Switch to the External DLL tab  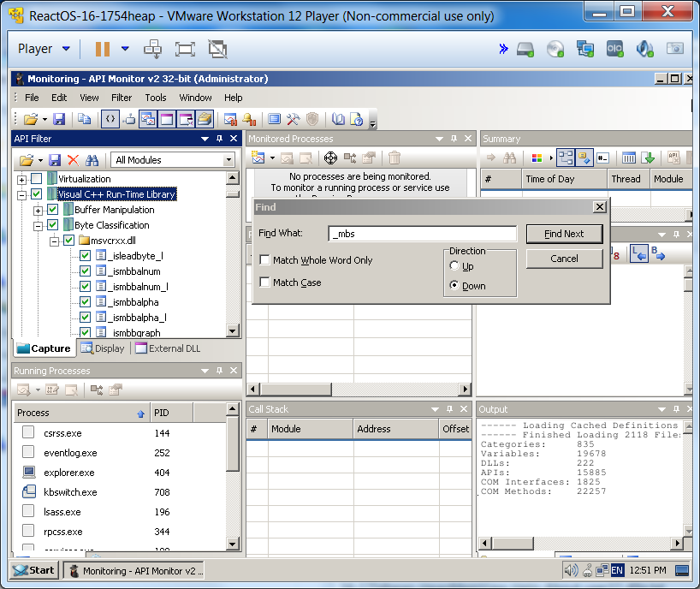[x=168, y=348]
